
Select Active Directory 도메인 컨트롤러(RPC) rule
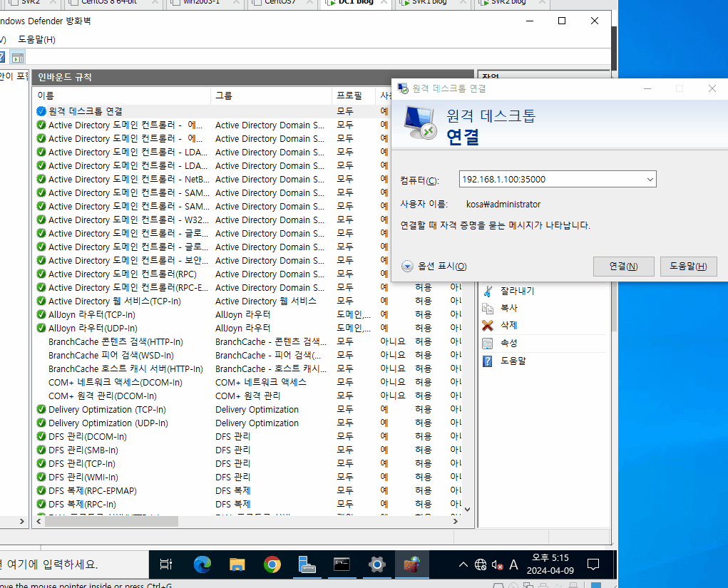[123, 274]
